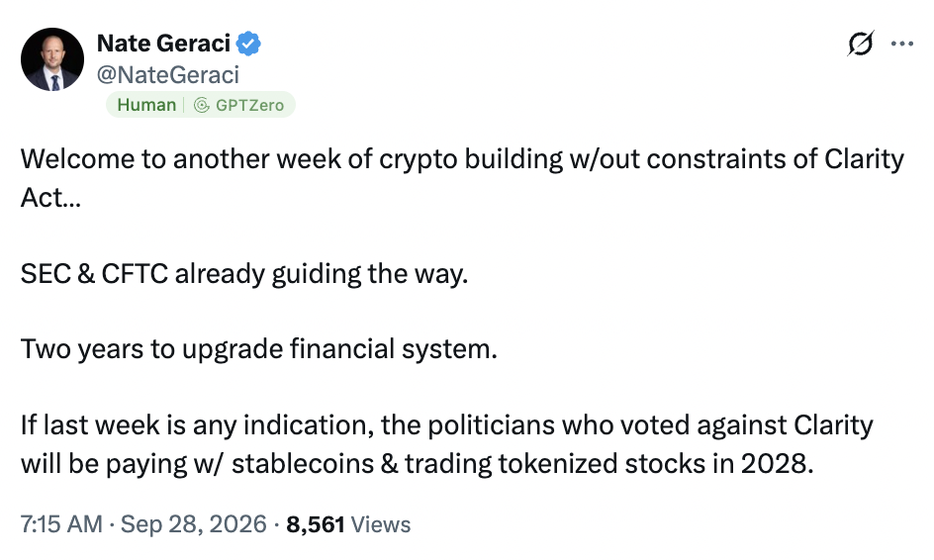Open the three-dot more options menu

[901, 44]
